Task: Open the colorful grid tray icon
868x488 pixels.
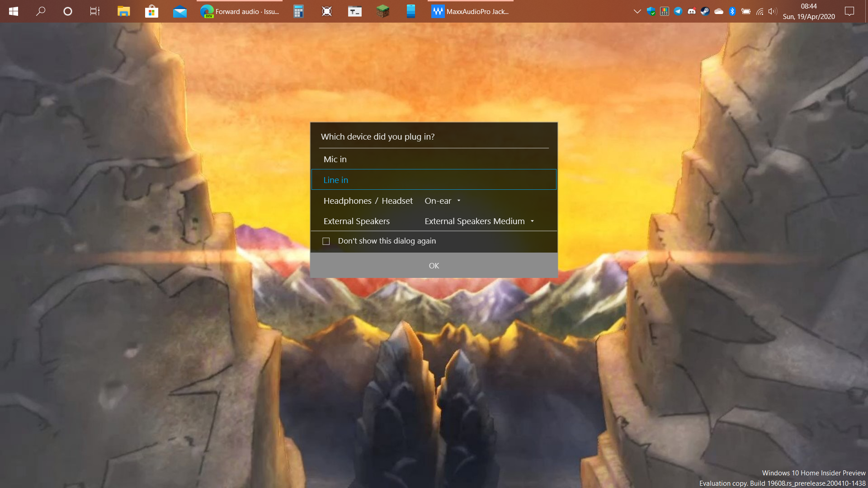Action: [665, 11]
